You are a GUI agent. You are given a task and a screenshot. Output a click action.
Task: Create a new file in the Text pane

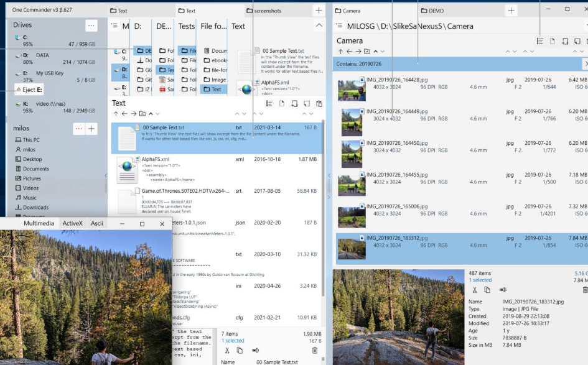282,104
